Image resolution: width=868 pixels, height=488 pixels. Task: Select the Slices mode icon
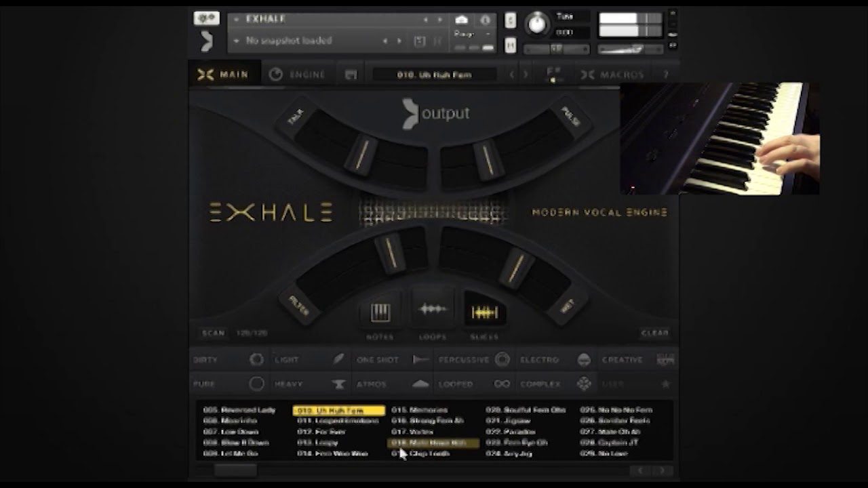pyautogui.click(x=484, y=312)
